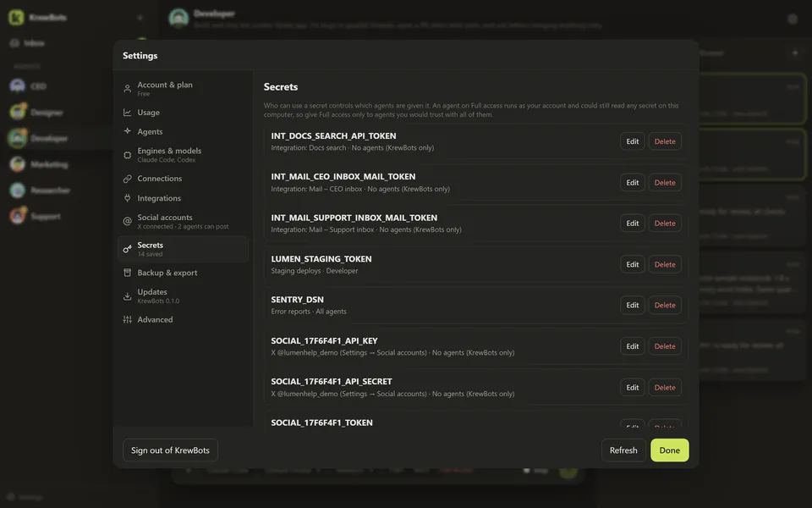Edit the SOCIAL_17F6F4F1_API_SECRET secret
Image resolution: width=812 pixels, height=508 pixels.
pos(633,387)
